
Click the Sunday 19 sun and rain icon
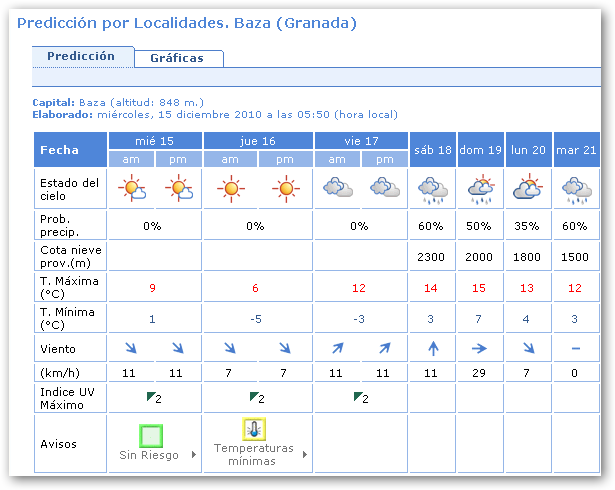[x=480, y=188]
